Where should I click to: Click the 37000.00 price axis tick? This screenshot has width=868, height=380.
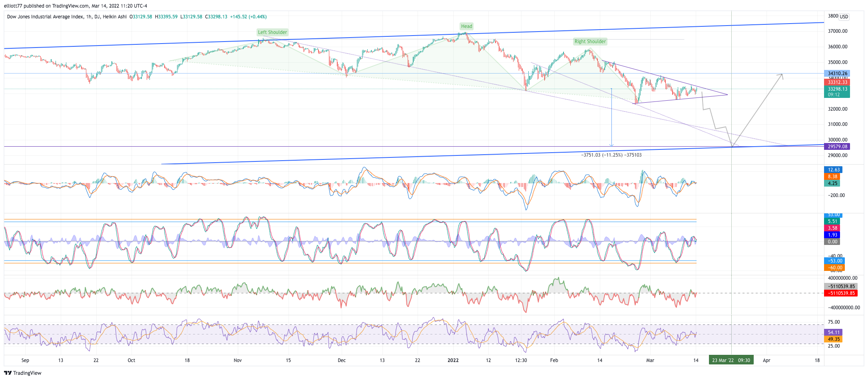point(838,31)
